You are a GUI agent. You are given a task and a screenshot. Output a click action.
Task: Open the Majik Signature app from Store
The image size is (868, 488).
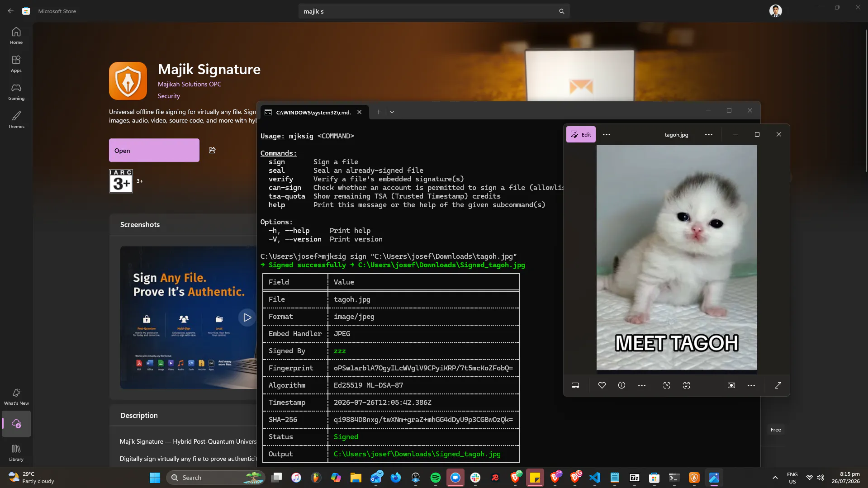(x=154, y=150)
